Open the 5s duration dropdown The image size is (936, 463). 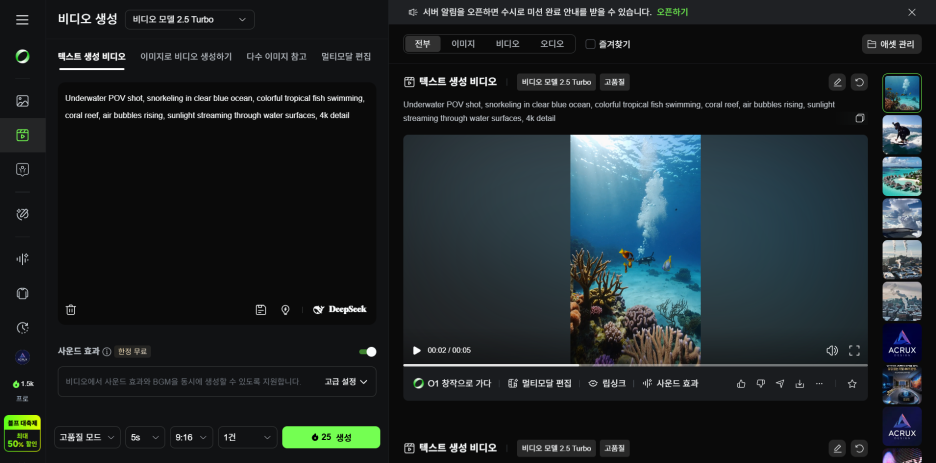145,437
